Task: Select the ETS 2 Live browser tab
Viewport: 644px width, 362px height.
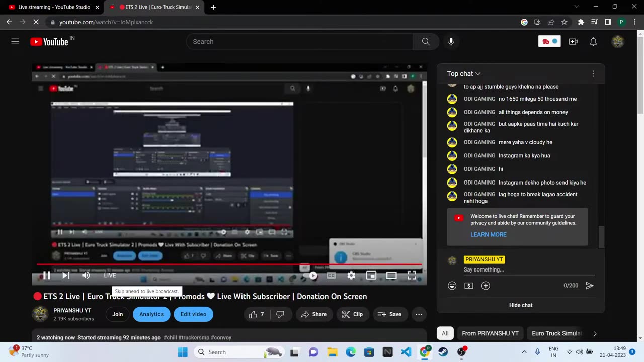Action: coord(154,7)
